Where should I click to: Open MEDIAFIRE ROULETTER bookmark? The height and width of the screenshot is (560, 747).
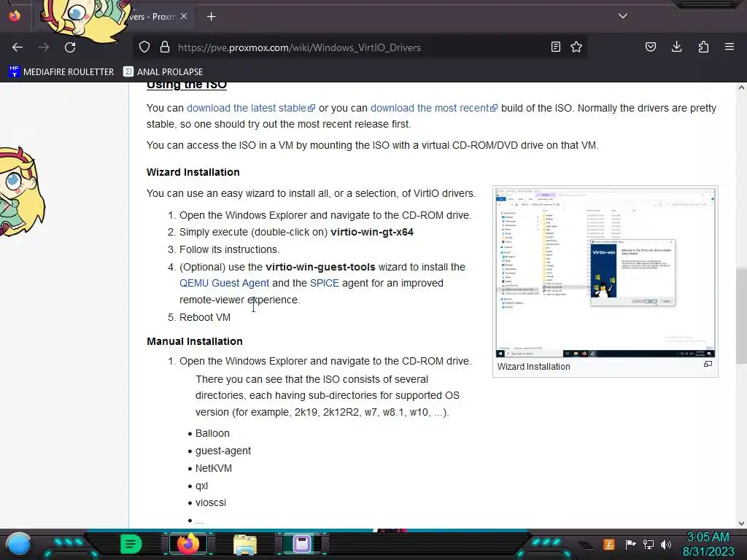pos(61,72)
